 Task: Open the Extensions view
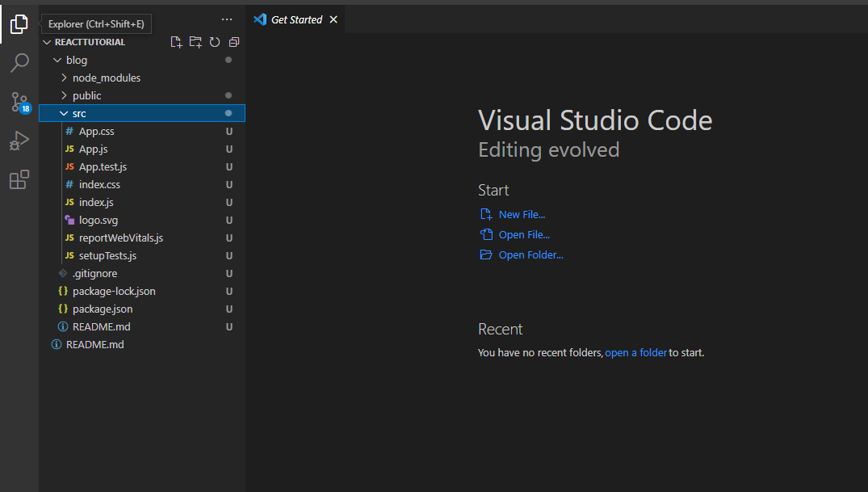pos(19,179)
